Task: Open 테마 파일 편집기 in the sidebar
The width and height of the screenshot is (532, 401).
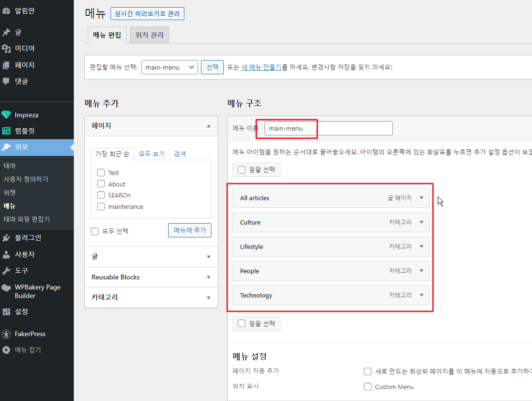Action: (x=27, y=219)
